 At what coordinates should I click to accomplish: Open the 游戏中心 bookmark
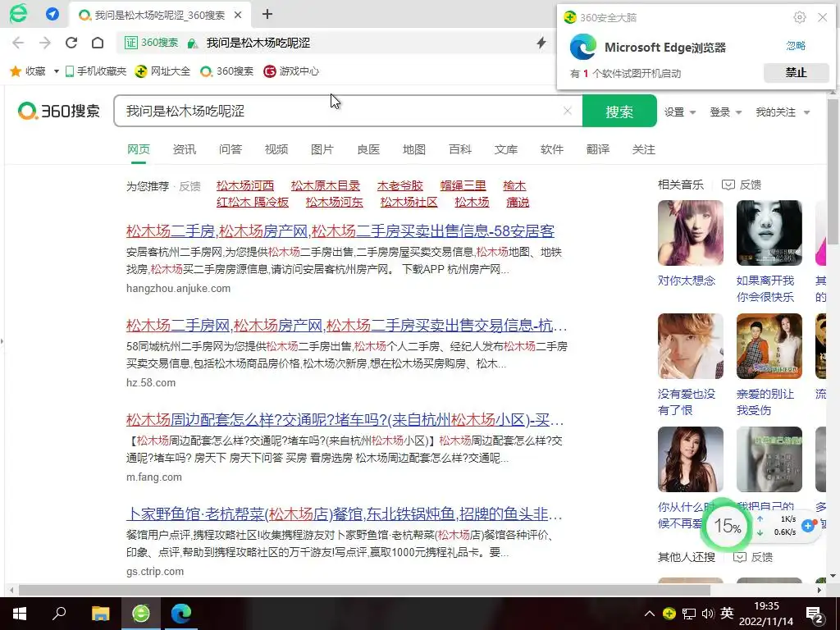(291, 71)
